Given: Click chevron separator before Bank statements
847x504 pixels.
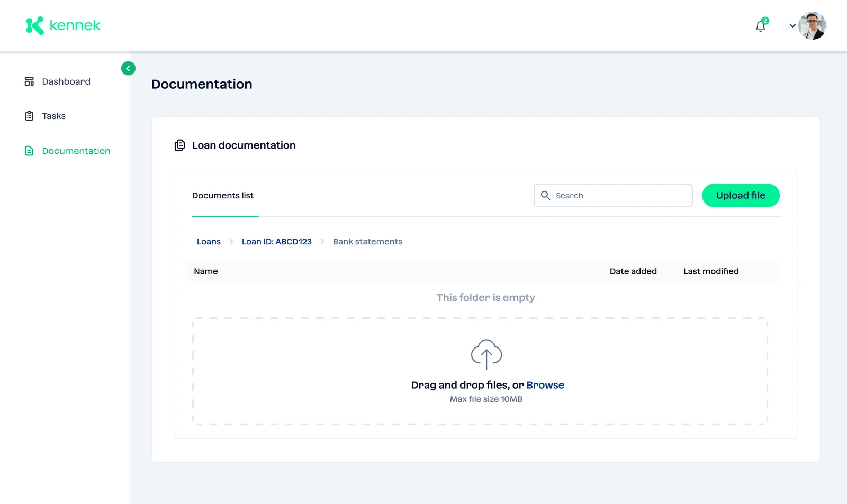Looking at the screenshot, I should [322, 242].
